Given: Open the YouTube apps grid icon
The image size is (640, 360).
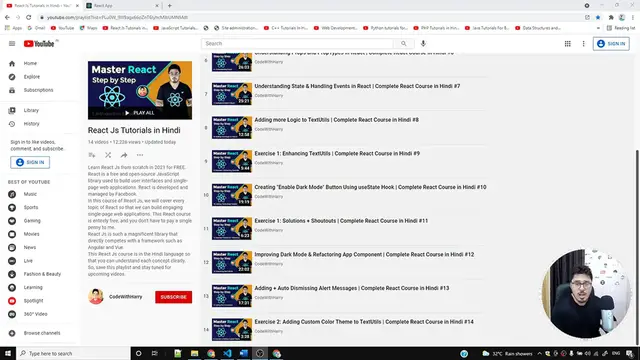Looking at the screenshot, I should [x=567, y=44].
